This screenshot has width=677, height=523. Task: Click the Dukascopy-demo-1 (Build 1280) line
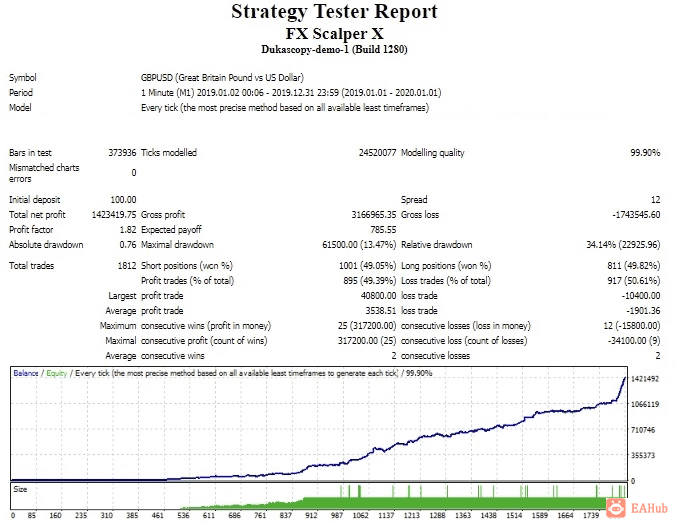point(334,50)
